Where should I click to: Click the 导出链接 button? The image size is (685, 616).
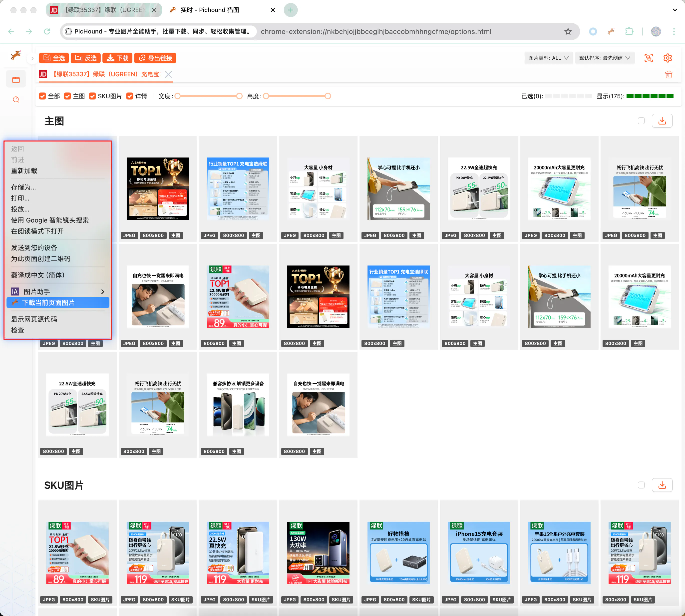155,58
